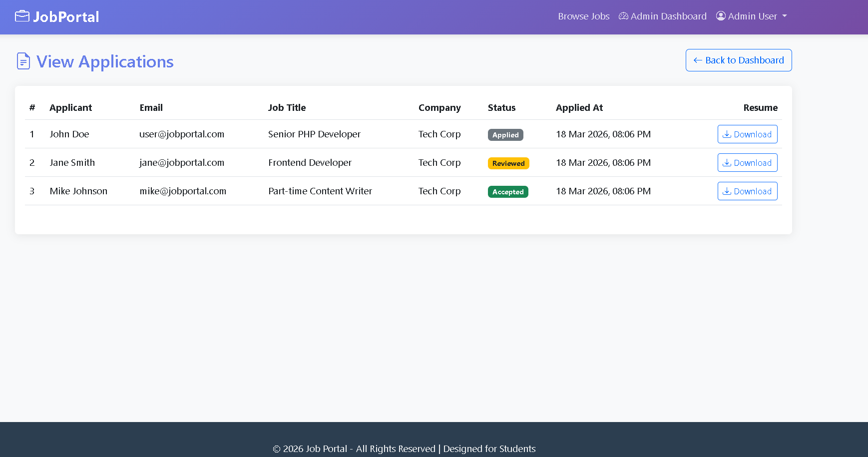Image resolution: width=868 pixels, height=457 pixels.
Task: Click the Company column header
Action: point(439,108)
